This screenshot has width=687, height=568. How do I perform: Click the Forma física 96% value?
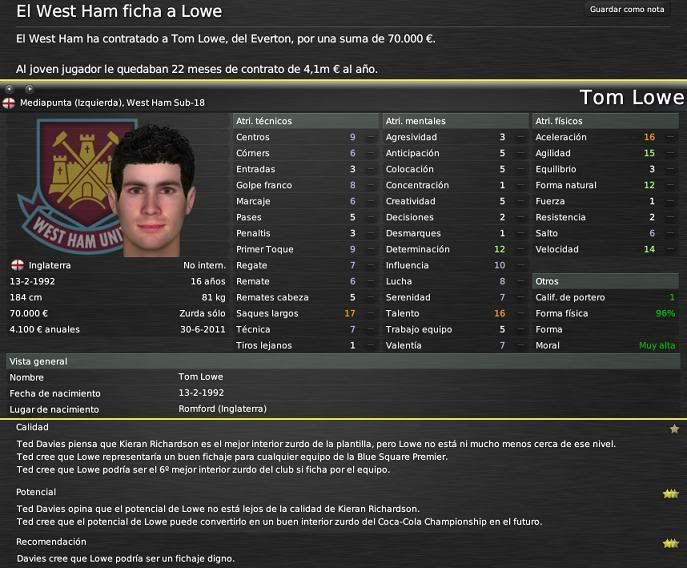pyautogui.click(x=665, y=314)
